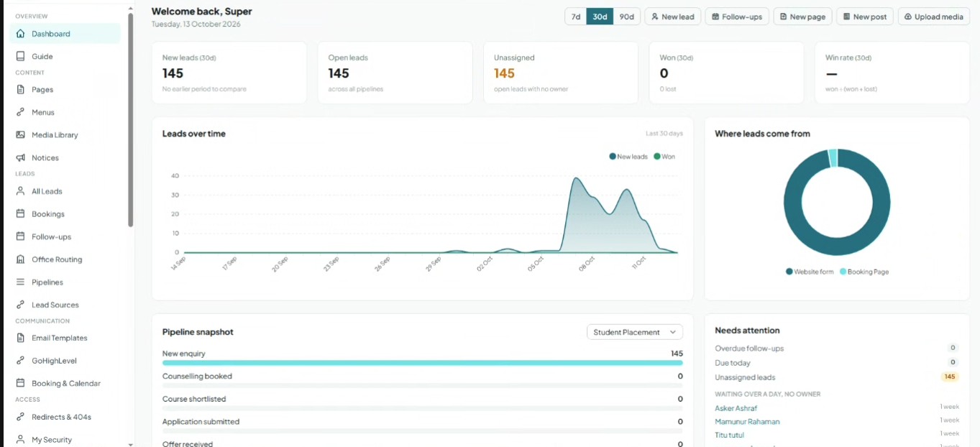This screenshot has height=447, width=980.
Task: Click the GoHighLevel link icon
Action: [20, 361]
